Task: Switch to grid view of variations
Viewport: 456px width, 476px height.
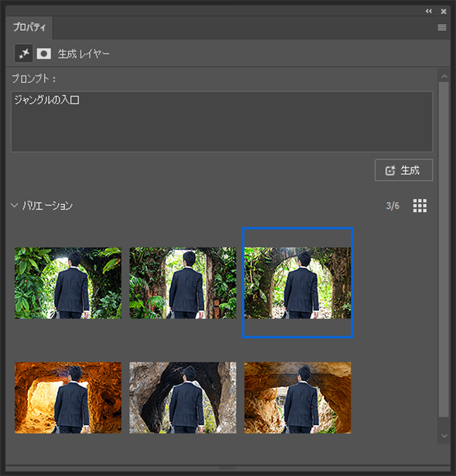Action: pos(420,206)
